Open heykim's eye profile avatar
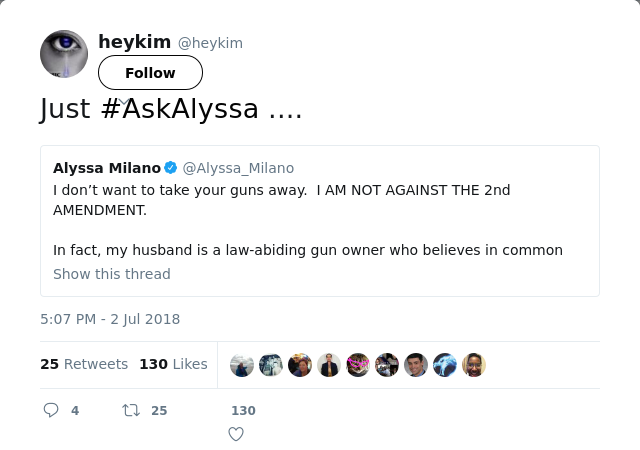 pyautogui.click(x=64, y=54)
